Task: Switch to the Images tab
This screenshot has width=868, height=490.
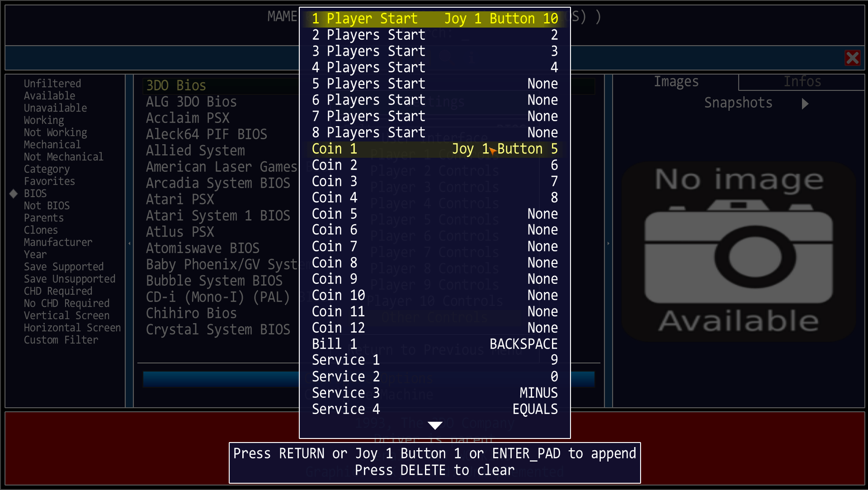Action: point(676,82)
